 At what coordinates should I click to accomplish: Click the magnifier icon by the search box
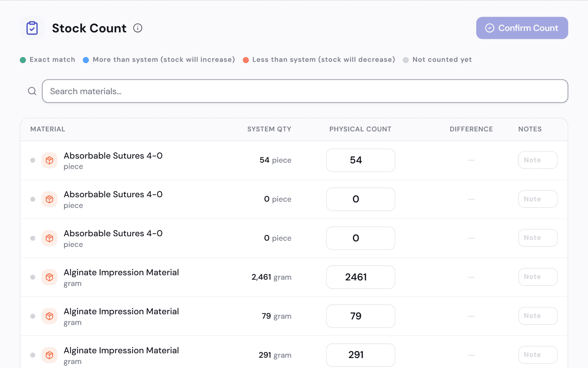(32, 91)
